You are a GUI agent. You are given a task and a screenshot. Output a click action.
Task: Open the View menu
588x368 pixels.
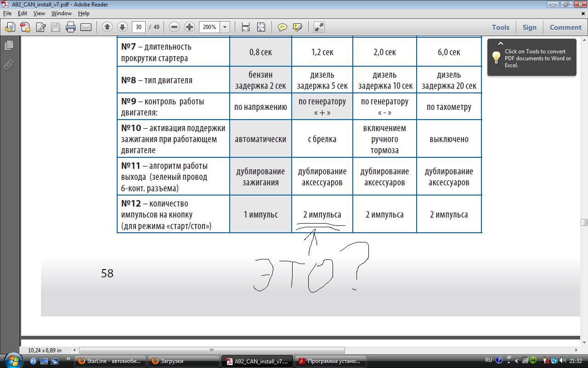click(x=39, y=13)
